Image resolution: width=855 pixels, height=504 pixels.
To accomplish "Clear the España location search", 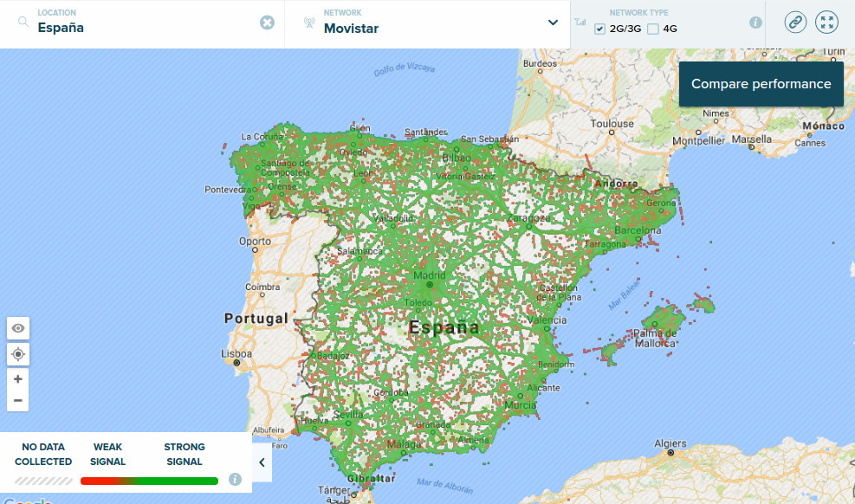I will tap(267, 23).
